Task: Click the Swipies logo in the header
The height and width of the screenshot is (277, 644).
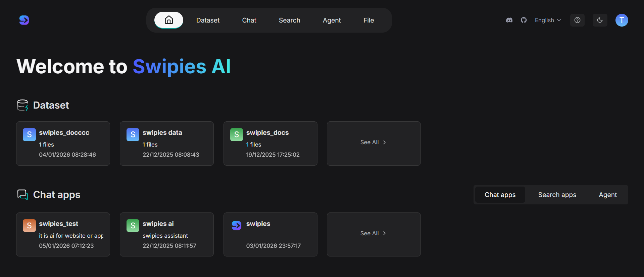Action: pyautogui.click(x=24, y=20)
